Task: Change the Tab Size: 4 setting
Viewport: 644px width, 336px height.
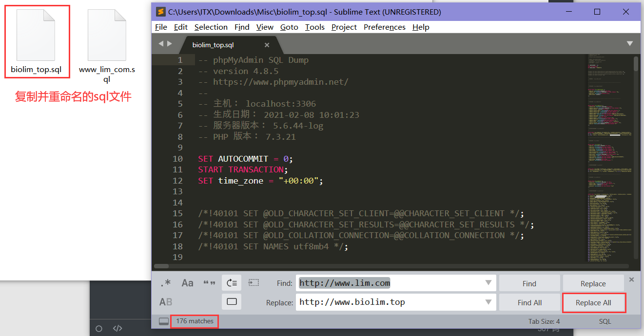Action: tap(544, 321)
